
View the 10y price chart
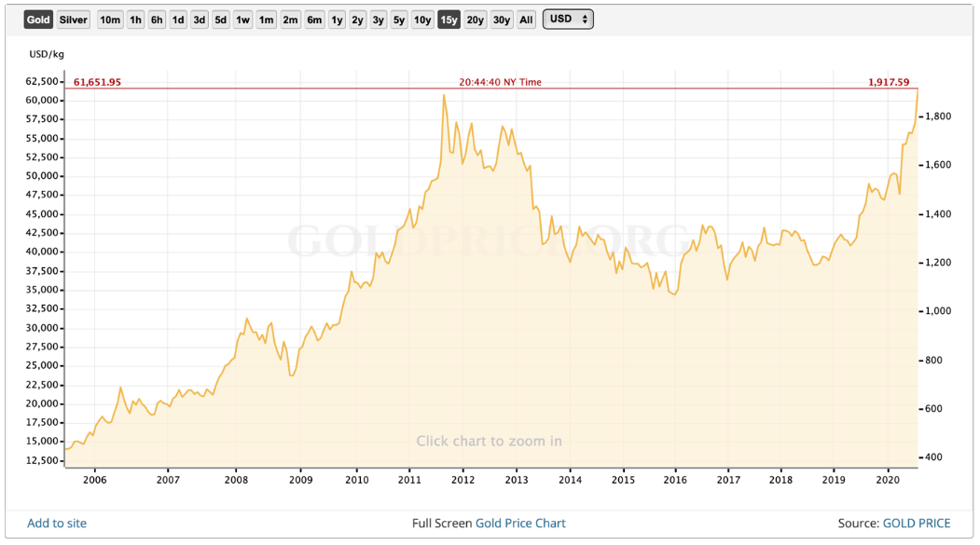coord(422,20)
